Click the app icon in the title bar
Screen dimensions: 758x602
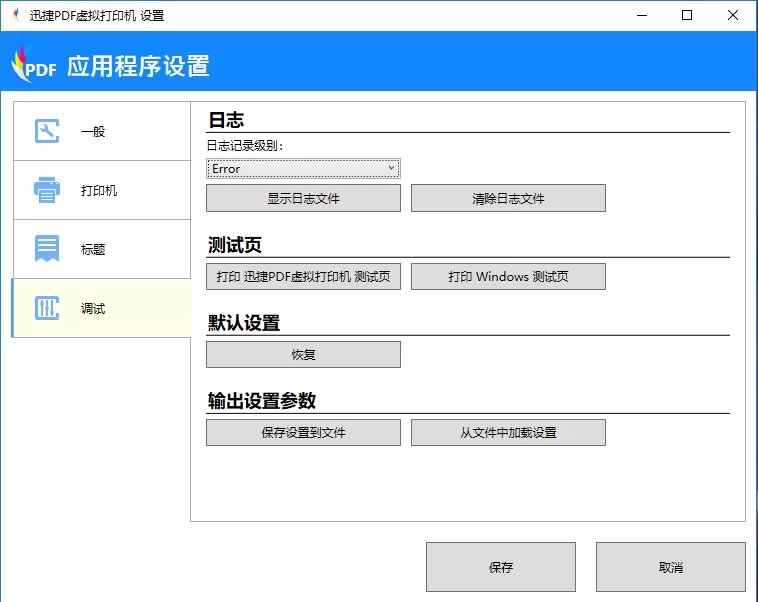pos(17,15)
